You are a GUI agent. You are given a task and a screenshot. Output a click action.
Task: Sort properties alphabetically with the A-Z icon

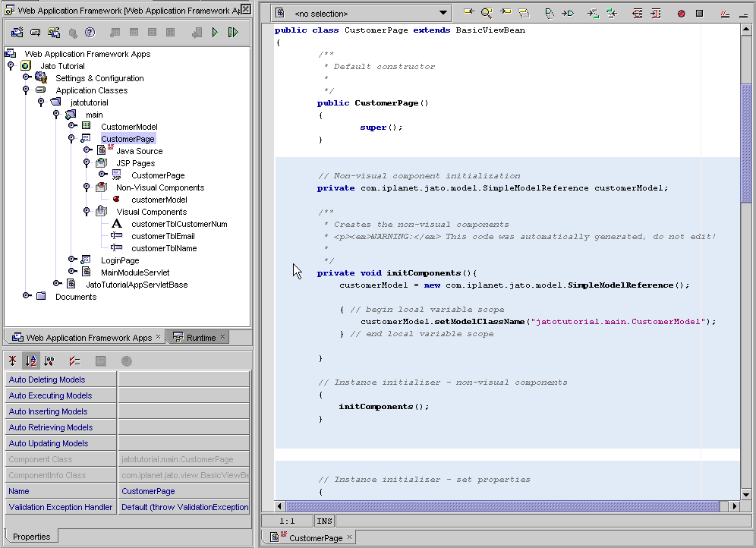30,361
